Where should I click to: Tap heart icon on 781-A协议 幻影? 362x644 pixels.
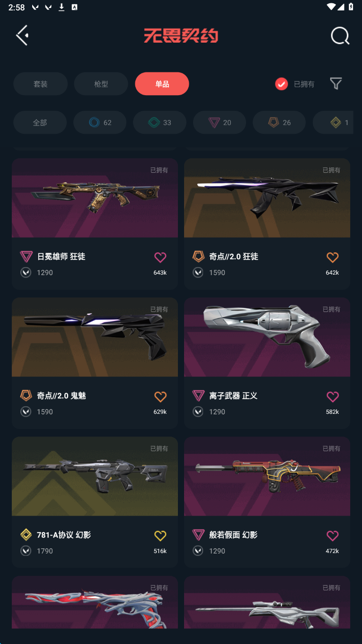(x=160, y=536)
